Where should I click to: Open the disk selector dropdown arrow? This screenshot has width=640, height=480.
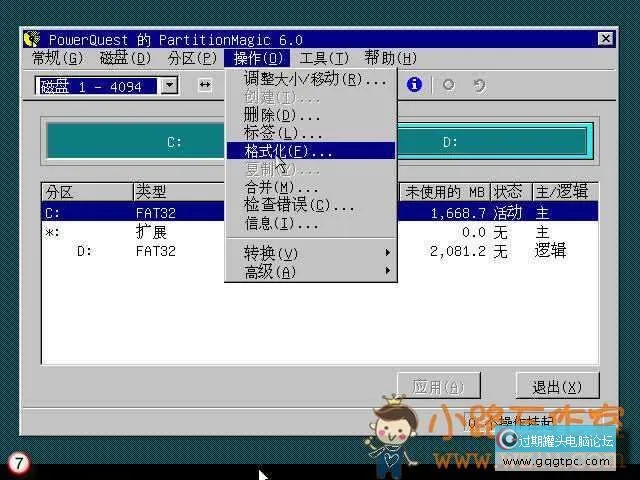pos(169,86)
